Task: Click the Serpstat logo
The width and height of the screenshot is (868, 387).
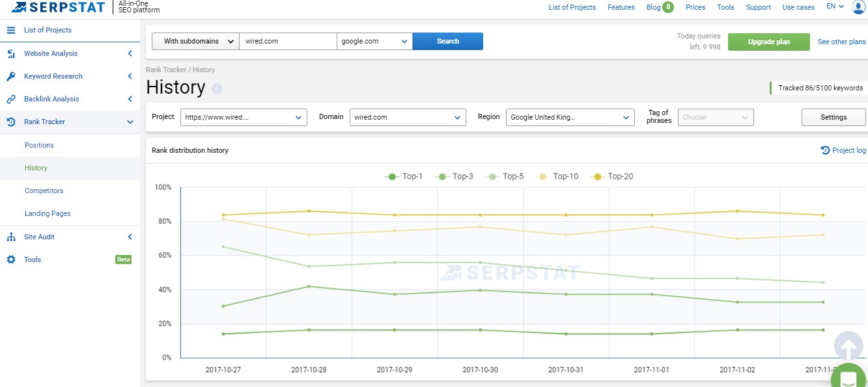Action: coord(57,7)
